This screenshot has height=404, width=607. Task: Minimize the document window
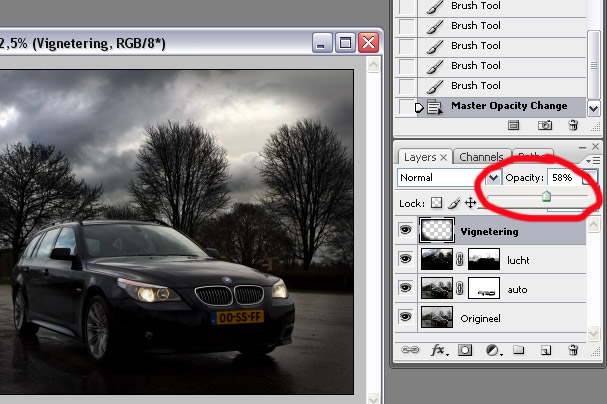[x=322, y=43]
